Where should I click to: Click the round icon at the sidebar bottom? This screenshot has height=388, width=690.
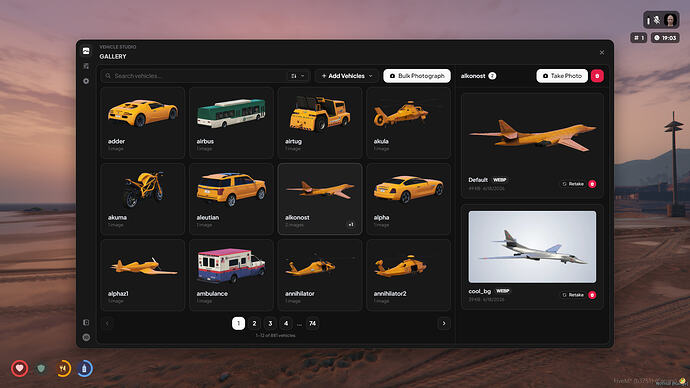[86, 337]
